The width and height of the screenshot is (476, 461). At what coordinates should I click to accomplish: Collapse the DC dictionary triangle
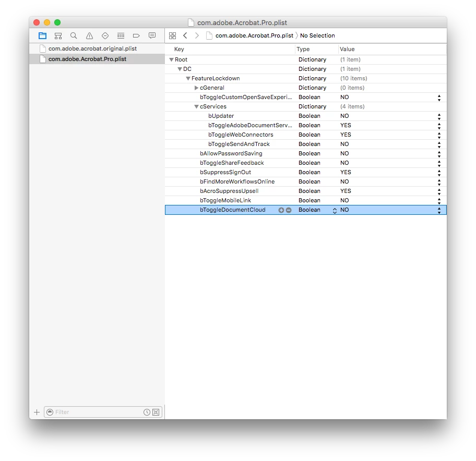(180, 69)
